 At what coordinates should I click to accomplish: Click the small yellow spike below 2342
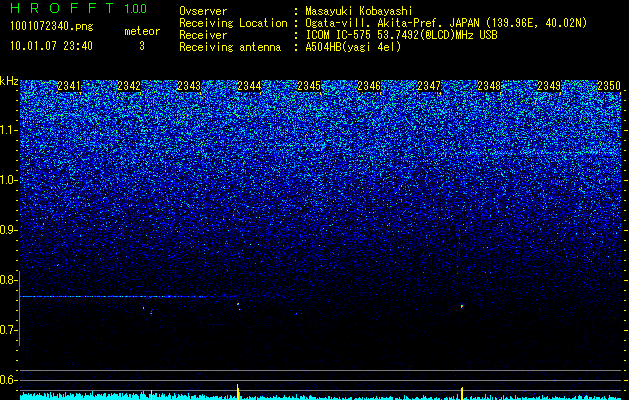[x=151, y=394]
